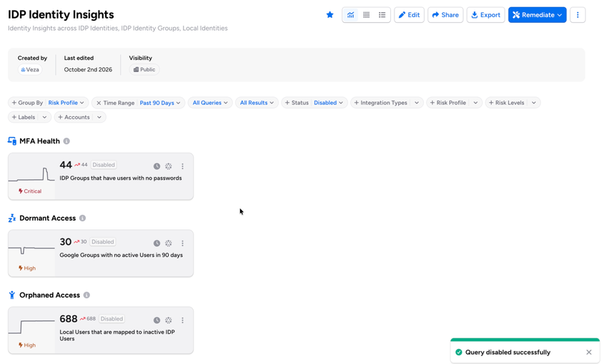Click settings gear on Google Groups card
This screenshot has width=601, height=364.
pos(168,243)
